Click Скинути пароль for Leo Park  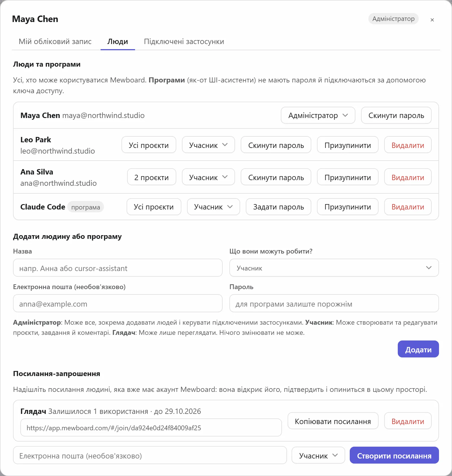pyautogui.click(x=276, y=145)
